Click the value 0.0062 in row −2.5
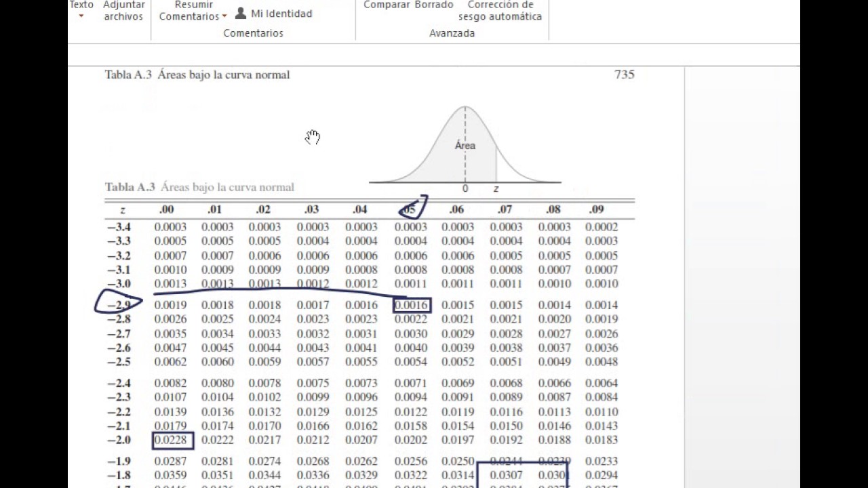 (171, 362)
